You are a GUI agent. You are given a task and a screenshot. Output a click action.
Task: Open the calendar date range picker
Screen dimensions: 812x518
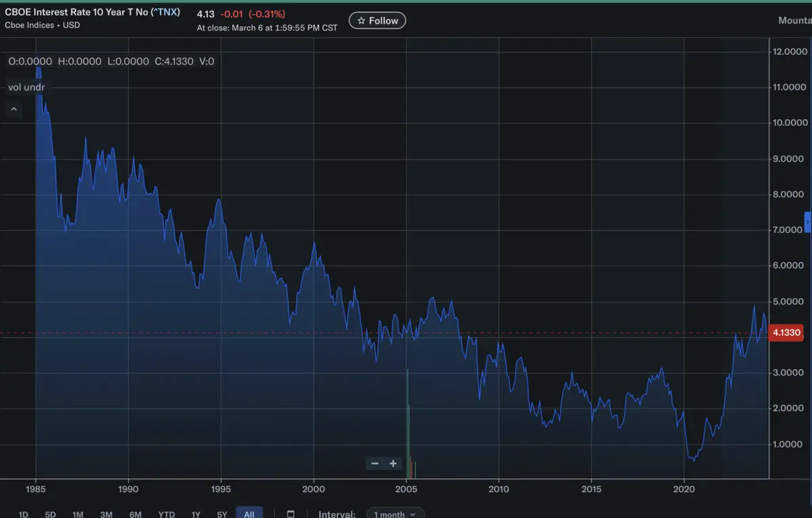(x=291, y=513)
